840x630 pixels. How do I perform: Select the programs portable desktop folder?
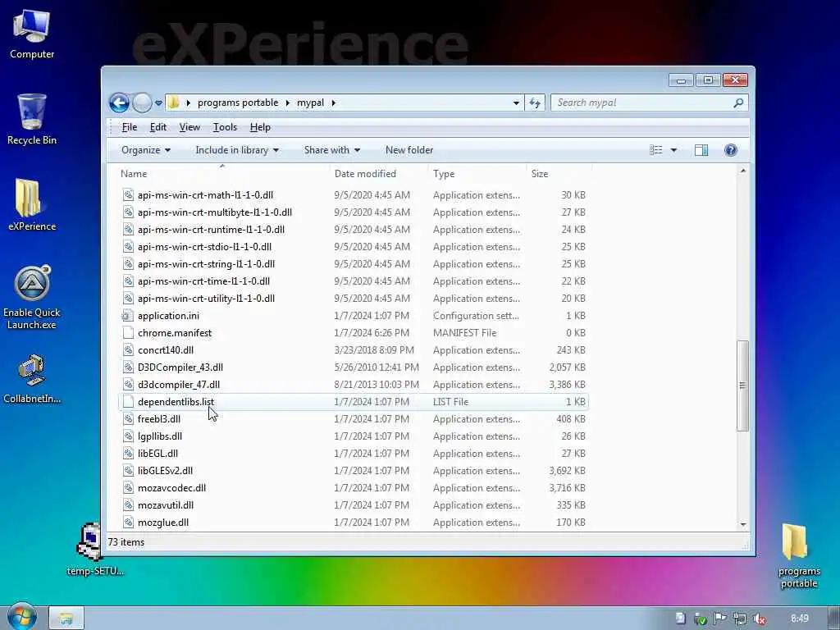pyautogui.click(x=798, y=555)
